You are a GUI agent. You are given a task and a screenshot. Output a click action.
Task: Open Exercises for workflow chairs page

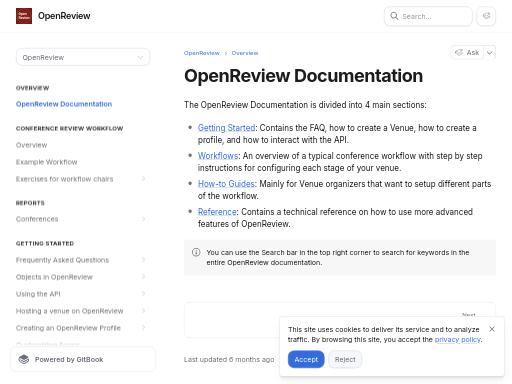pos(65,179)
